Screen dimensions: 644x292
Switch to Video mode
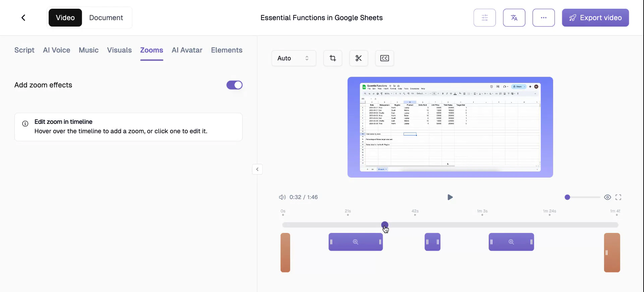tap(65, 18)
